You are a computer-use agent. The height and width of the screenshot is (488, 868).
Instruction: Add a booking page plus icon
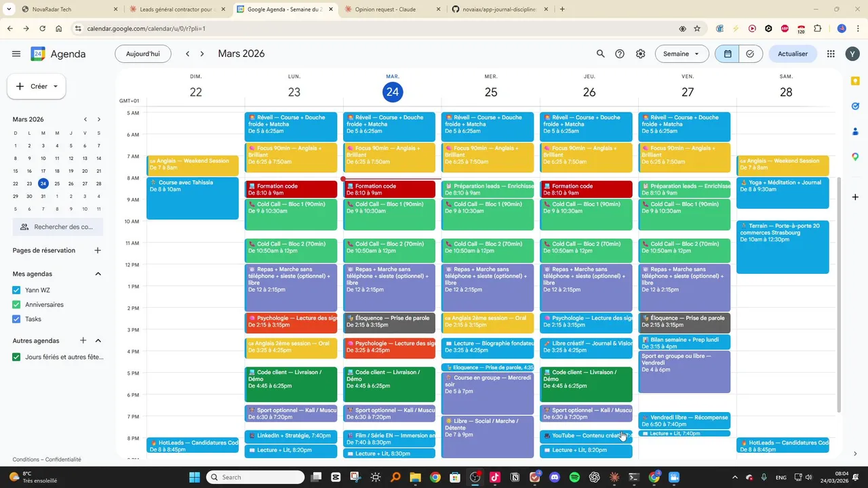(x=98, y=250)
